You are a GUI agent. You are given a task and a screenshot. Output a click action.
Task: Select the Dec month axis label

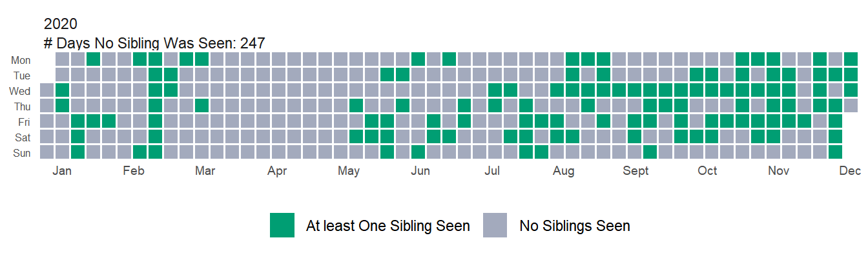850,171
